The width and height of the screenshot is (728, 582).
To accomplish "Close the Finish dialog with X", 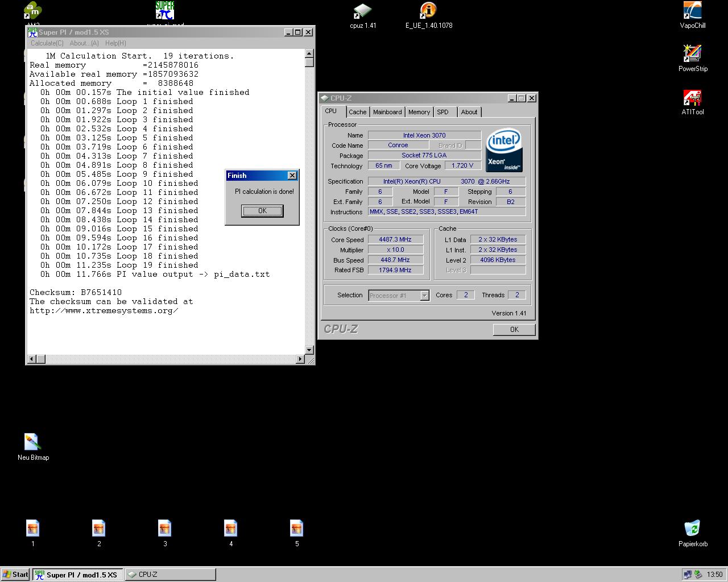I will (292, 176).
